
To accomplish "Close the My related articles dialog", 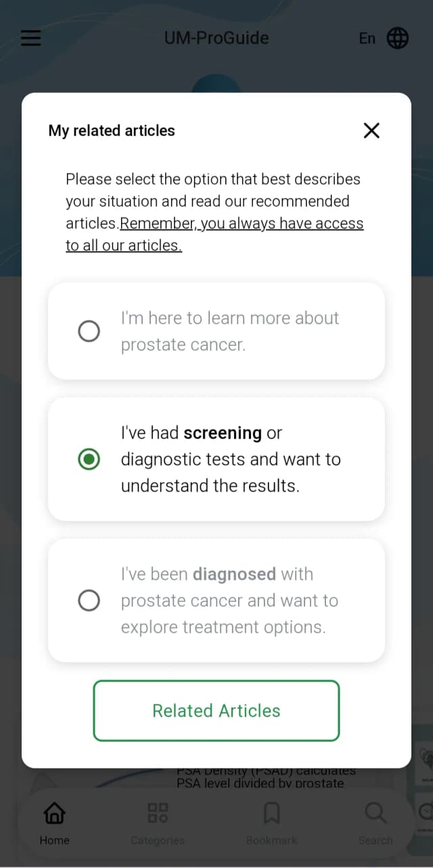I will pyautogui.click(x=371, y=131).
